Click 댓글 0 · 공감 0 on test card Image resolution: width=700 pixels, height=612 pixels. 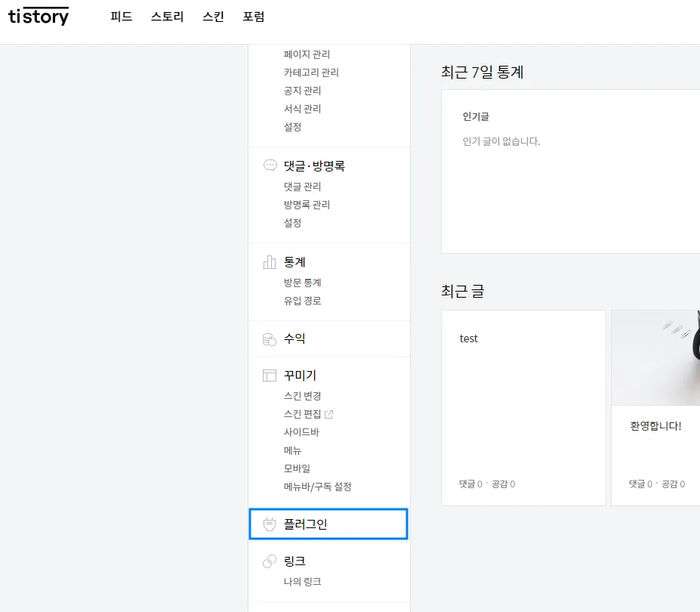(x=487, y=484)
